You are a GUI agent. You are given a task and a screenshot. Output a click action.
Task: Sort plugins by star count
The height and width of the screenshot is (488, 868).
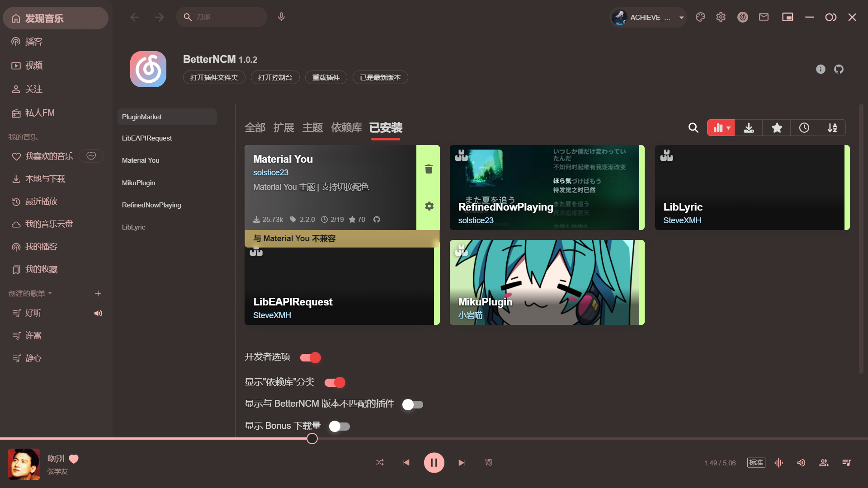(777, 128)
